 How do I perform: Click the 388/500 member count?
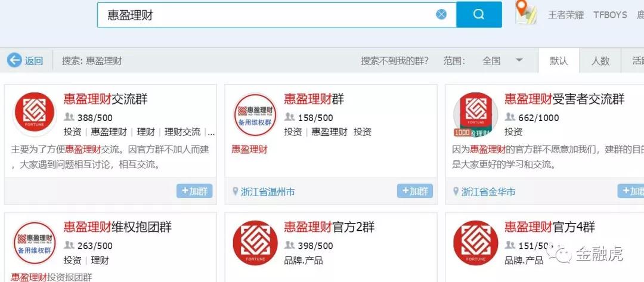[x=95, y=118]
